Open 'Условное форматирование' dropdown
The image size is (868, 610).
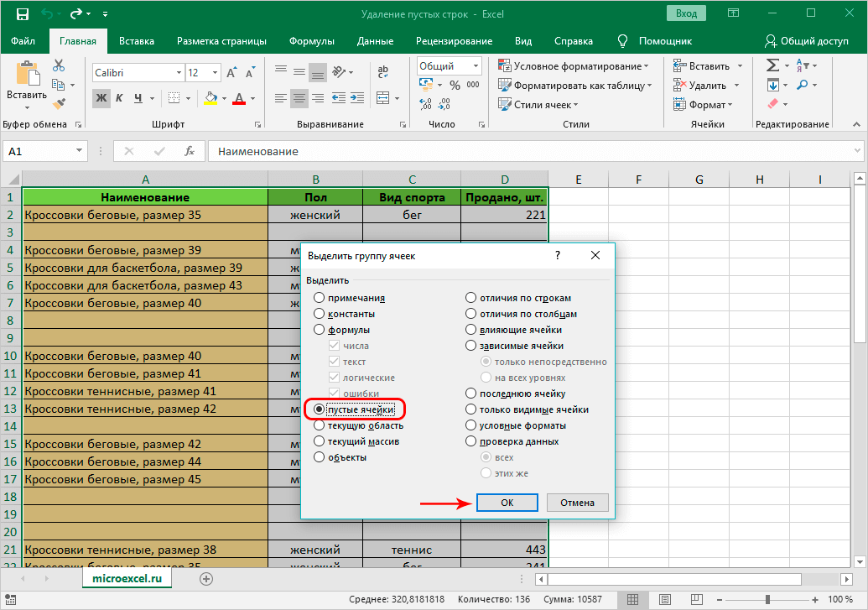tap(574, 66)
